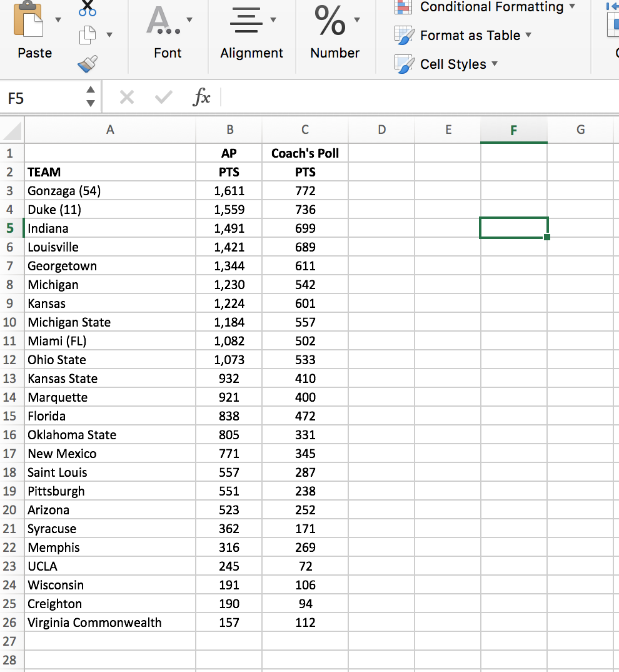This screenshot has height=672, width=619.
Task: Open Conditional Formatting dropdown arrow
Action: pyautogui.click(x=572, y=6)
